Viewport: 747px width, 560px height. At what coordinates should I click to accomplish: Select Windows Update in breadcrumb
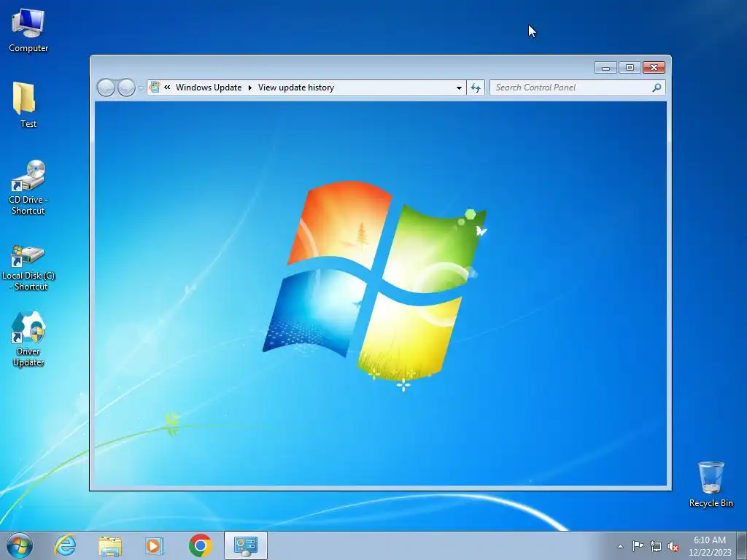tap(209, 87)
